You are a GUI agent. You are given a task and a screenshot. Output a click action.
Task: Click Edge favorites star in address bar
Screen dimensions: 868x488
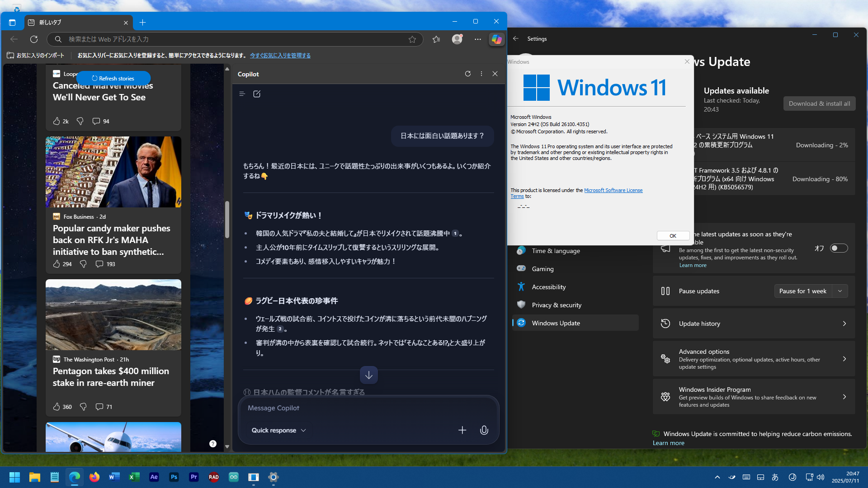[412, 39]
